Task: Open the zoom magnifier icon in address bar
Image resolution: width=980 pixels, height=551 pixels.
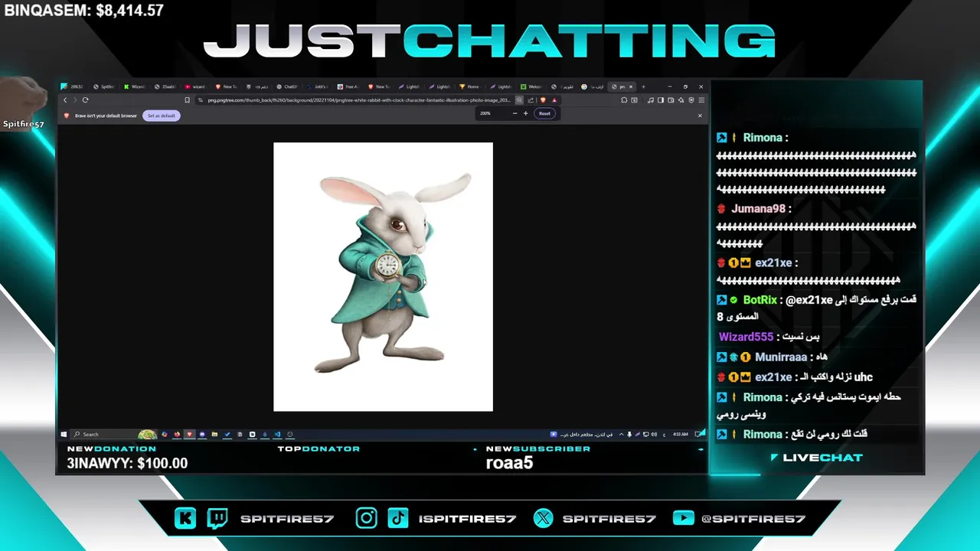Action: (519, 100)
